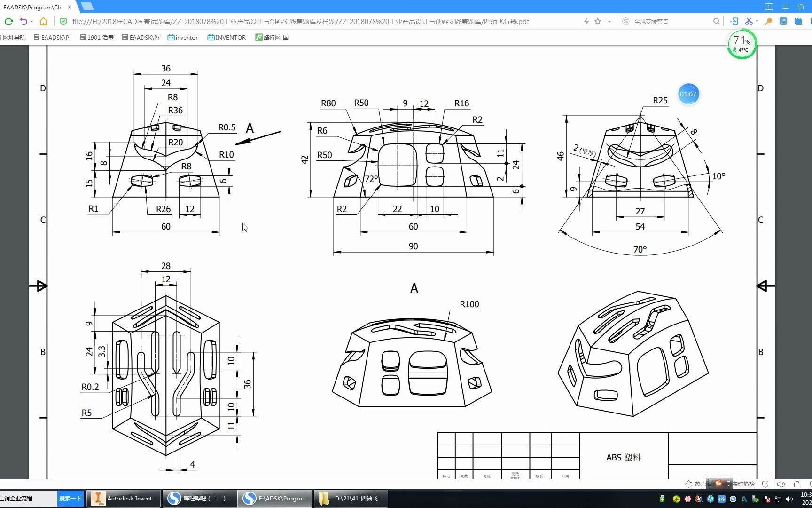Click 实时热榜 in the bottom bar
The height and width of the screenshot is (508, 812).
pyautogui.click(x=743, y=484)
